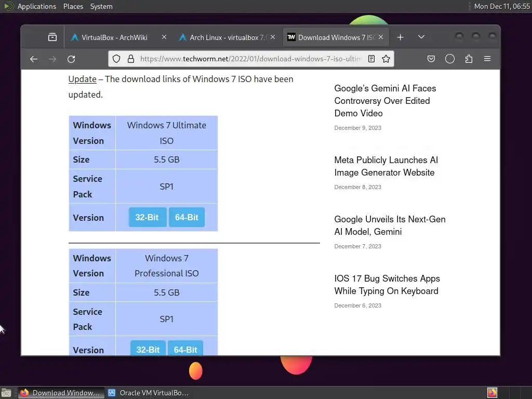Expand the list all tabs chevron

pyautogui.click(x=421, y=37)
